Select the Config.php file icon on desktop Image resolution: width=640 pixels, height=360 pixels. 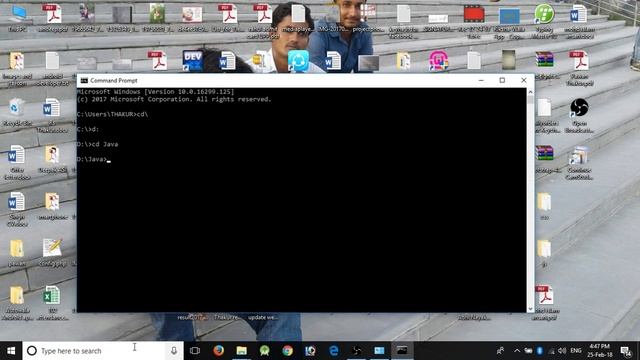[52, 252]
